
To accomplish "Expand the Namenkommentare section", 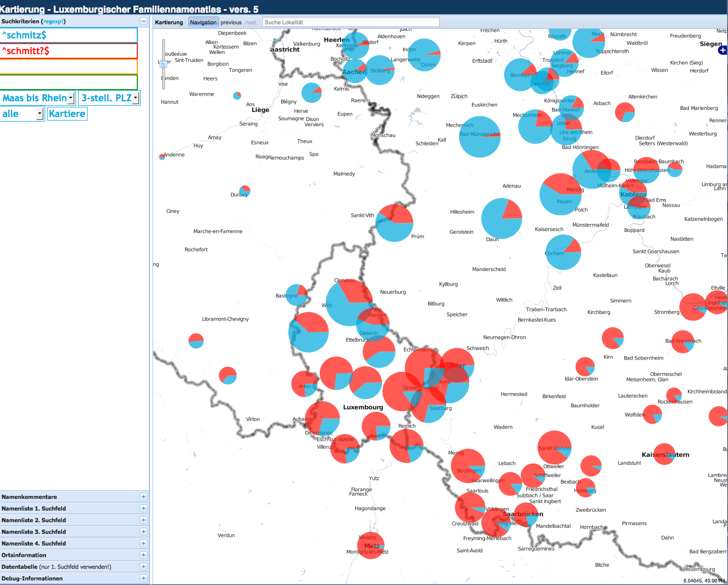I will (143, 497).
